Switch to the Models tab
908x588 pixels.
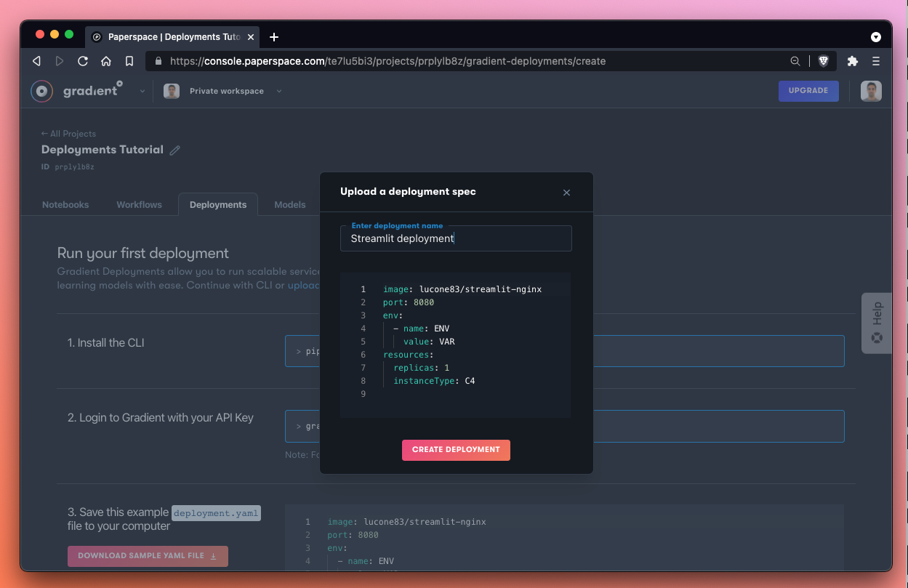[x=289, y=205]
